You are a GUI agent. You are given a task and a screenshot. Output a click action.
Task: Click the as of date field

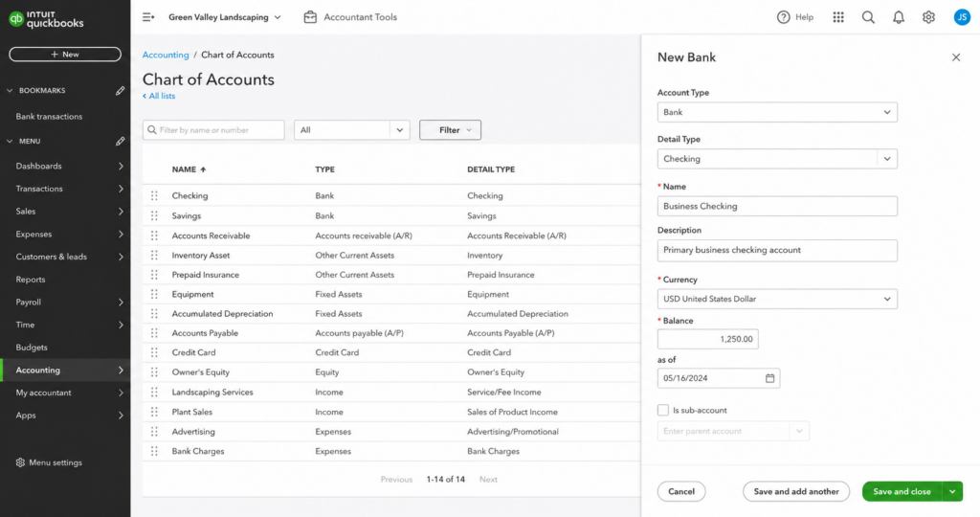(718, 378)
